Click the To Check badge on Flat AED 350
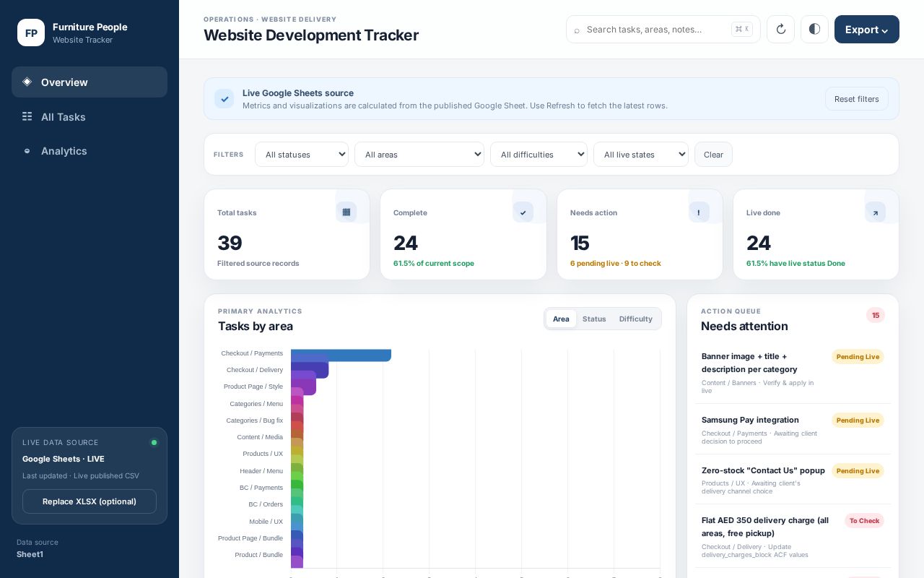924x578 pixels. coord(864,521)
